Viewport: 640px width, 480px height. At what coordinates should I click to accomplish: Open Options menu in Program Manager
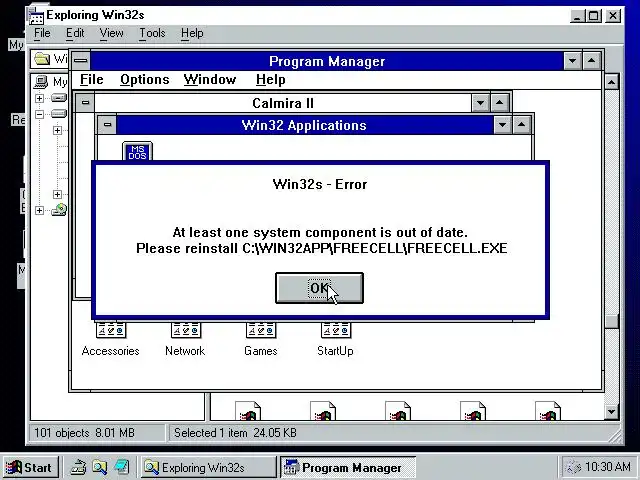[144, 80]
